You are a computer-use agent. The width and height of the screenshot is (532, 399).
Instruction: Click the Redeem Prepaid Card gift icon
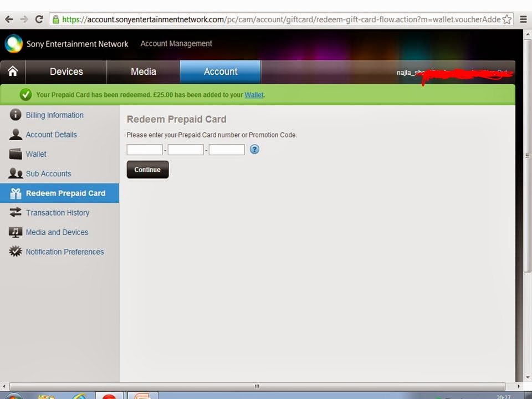[x=16, y=193]
